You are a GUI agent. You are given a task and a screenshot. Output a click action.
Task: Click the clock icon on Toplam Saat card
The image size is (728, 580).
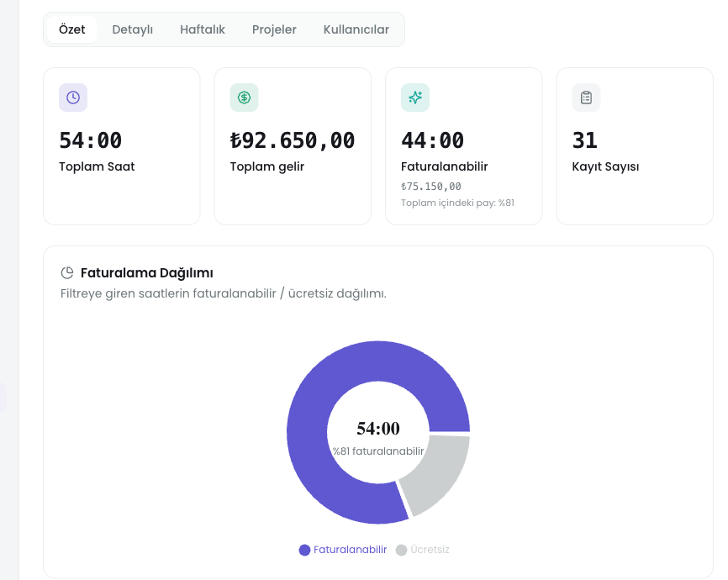(x=73, y=98)
